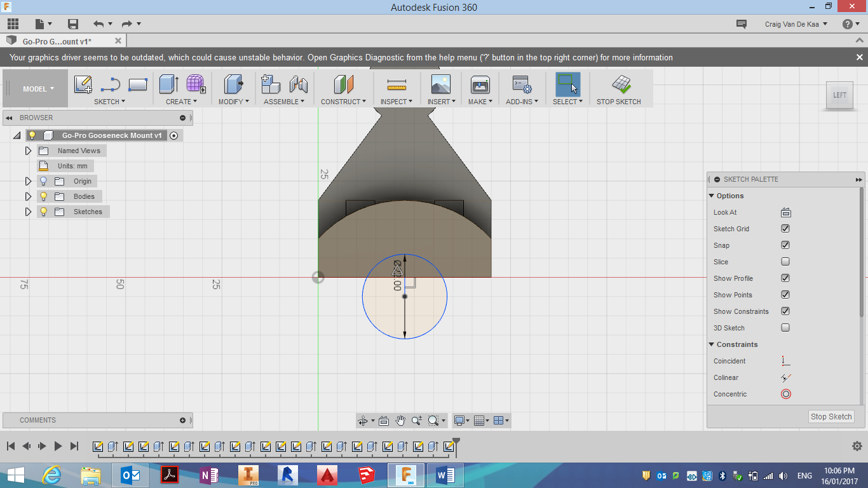Open the ASSEMBLE menu
This screenshot has height=488, width=868.
pyautogui.click(x=284, y=102)
